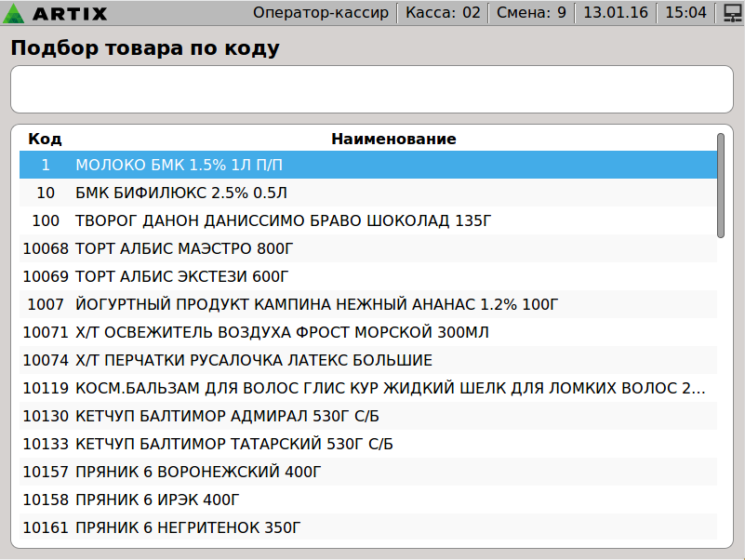Viewport: 745px width, 560px height.
Task: Select МОЛОКО БМК 1.5% 1Л row
Action: pos(368,165)
